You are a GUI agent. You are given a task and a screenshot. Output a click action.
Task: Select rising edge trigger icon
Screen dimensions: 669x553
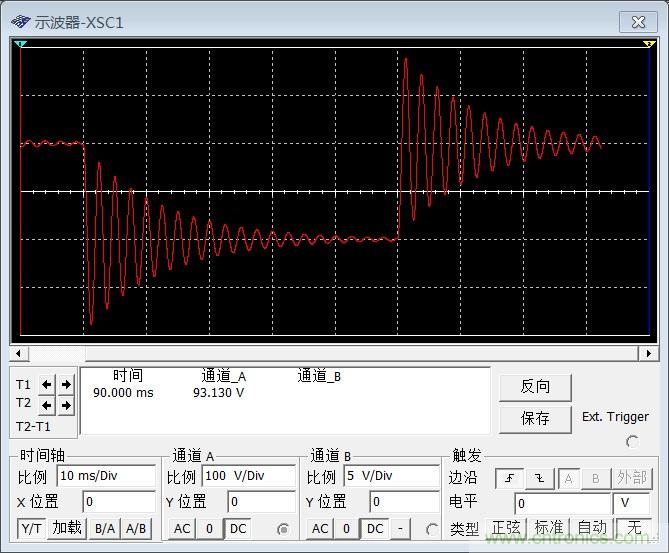pos(509,478)
